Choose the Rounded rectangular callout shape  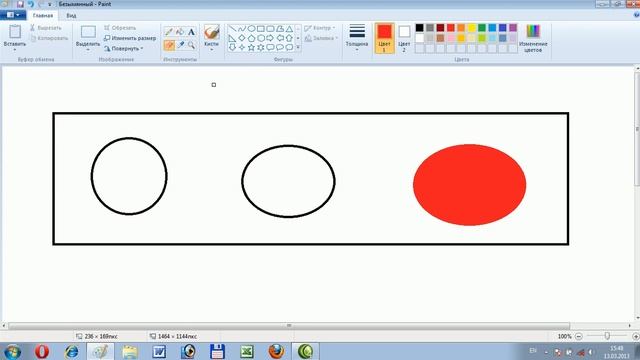(270, 47)
